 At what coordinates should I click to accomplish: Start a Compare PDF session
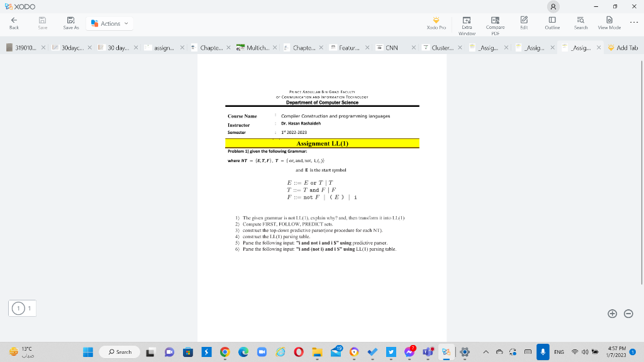pos(495,23)
